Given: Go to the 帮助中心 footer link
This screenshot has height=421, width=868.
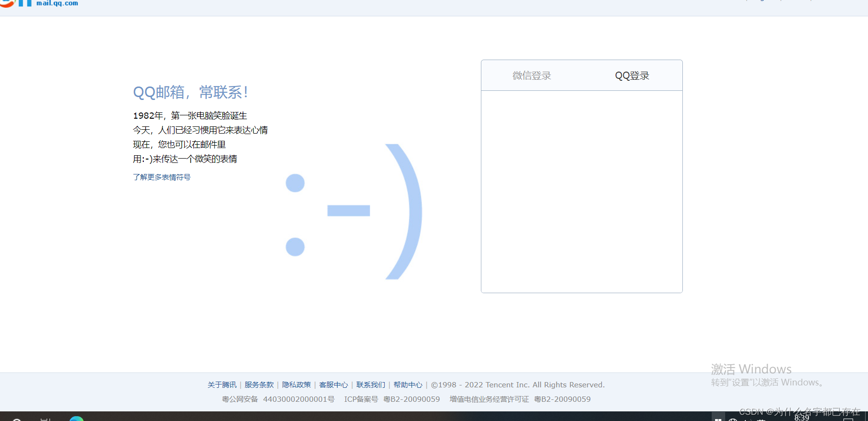Looking at the screenshot, I should pos(408,385).
